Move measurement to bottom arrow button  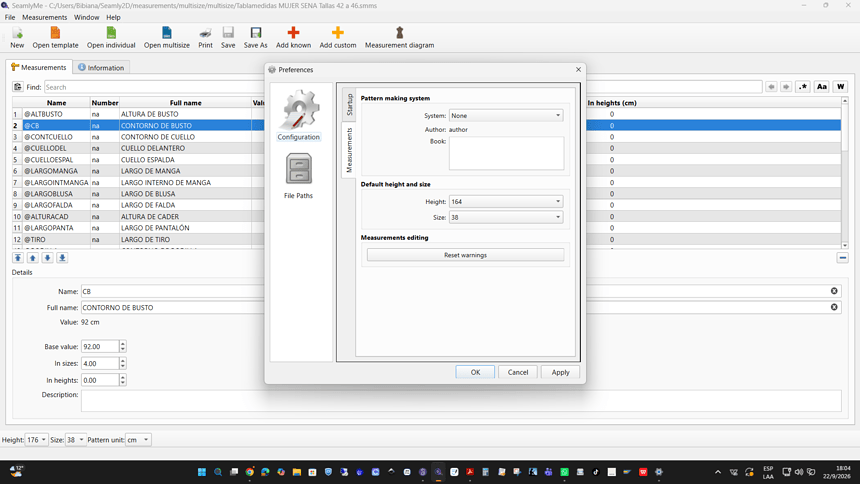pos(62,258)
